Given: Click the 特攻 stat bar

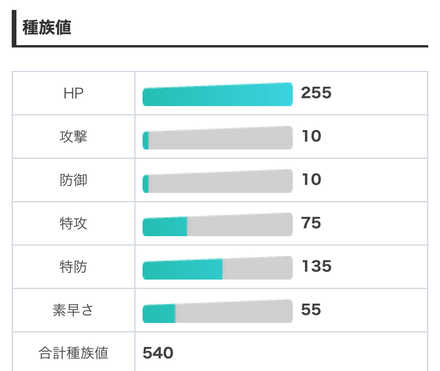Looking at the screenshot, I should pos(218,224).
